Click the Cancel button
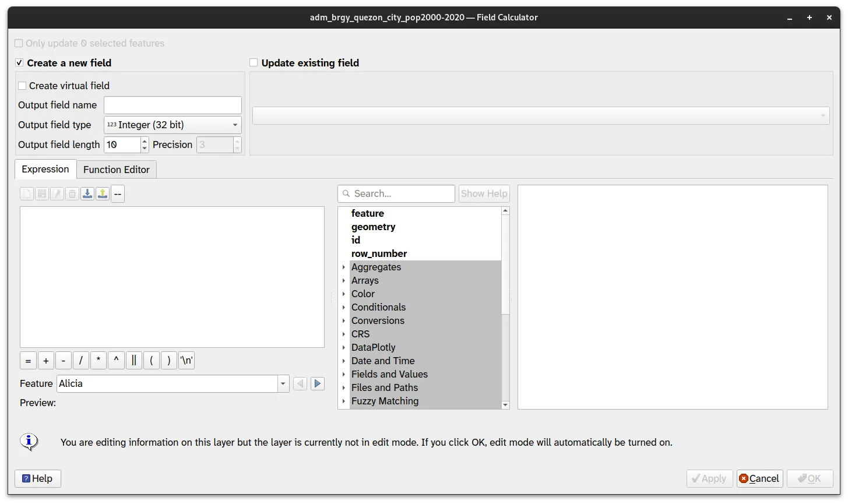The height and width of the screenshot is (504, 848). pyautogui.click(x=759, y=478)
